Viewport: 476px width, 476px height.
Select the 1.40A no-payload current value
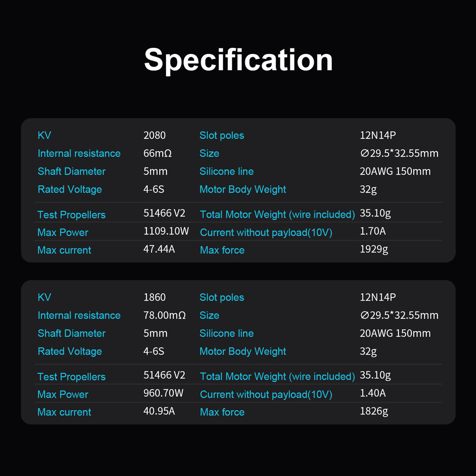pyautogui.click(x=372, y=393)
